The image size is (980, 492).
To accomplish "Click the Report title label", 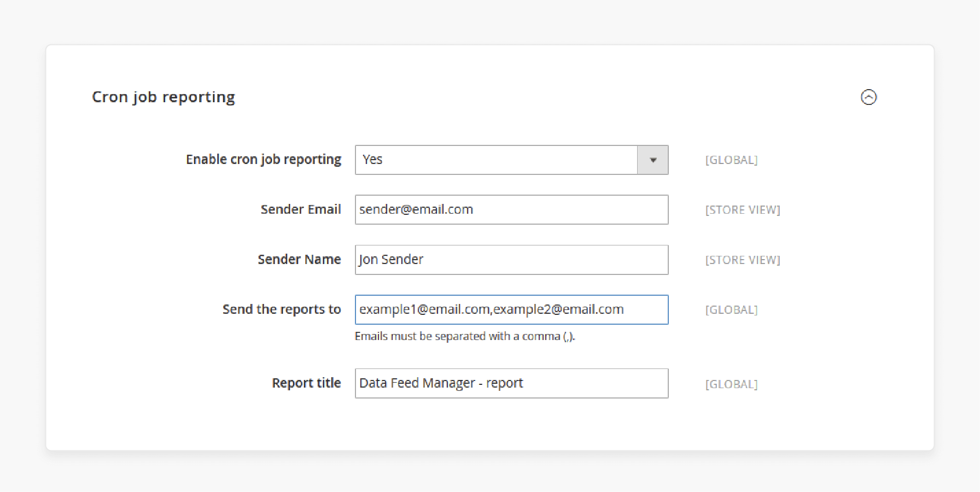I will pyautogui.click(x=306, y=383).
